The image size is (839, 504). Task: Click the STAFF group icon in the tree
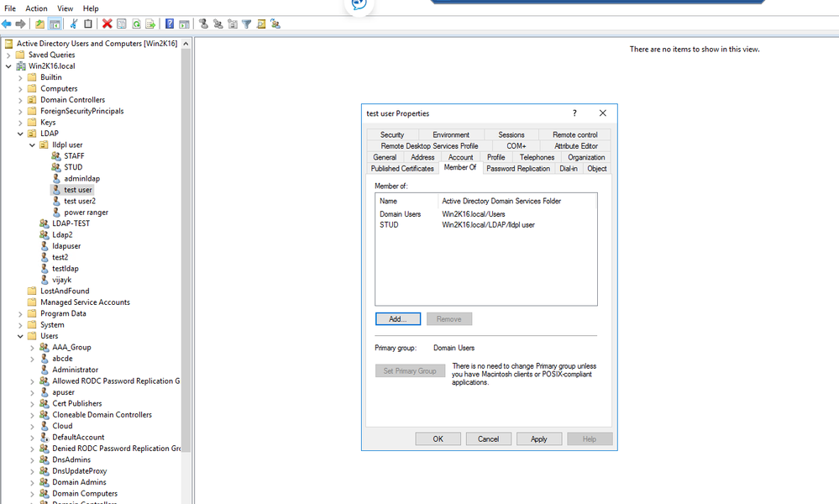coord(57,156)
